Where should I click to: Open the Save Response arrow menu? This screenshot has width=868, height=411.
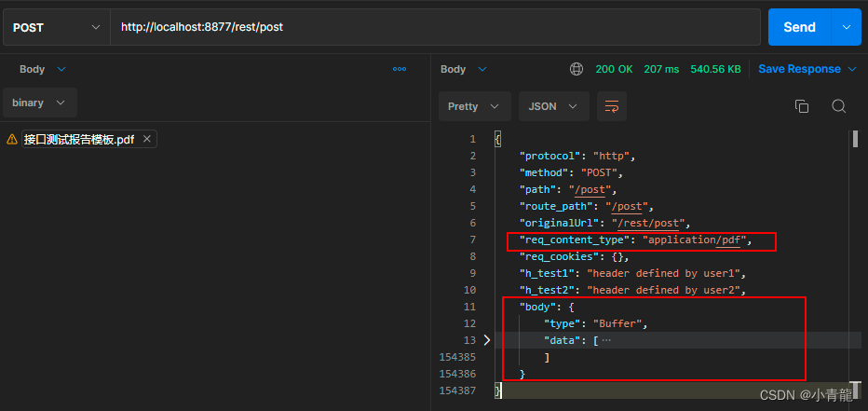click(x=851, y=69)
